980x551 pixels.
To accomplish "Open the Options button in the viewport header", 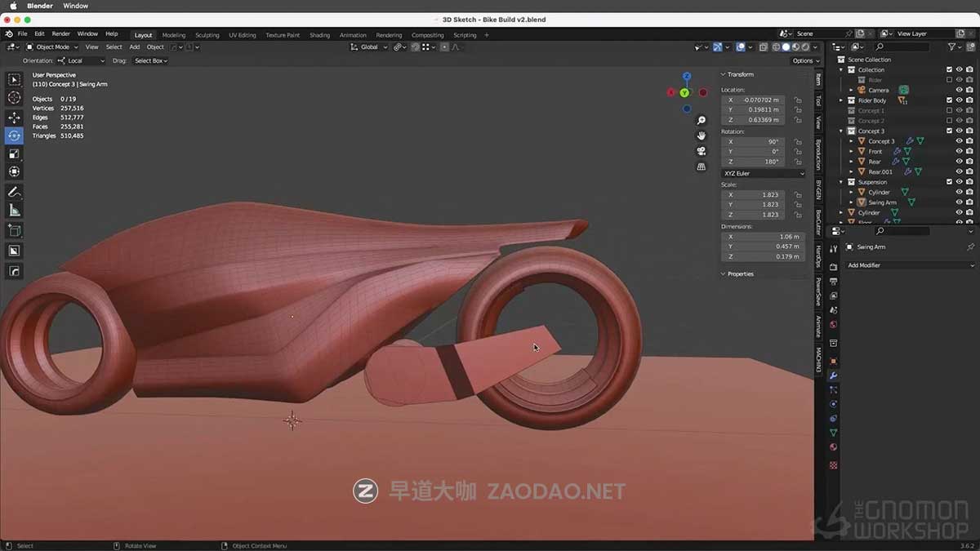I will 804,60.
